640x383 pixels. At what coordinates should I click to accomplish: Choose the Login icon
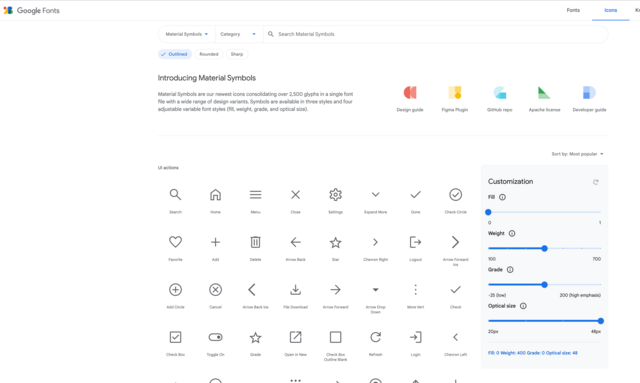[416, 337]
